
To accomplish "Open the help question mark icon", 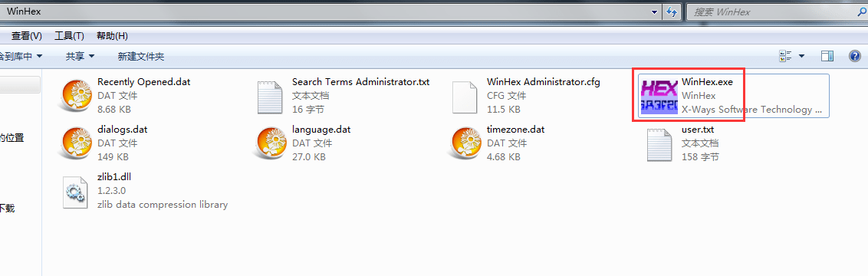I will [x=855, y=56].
